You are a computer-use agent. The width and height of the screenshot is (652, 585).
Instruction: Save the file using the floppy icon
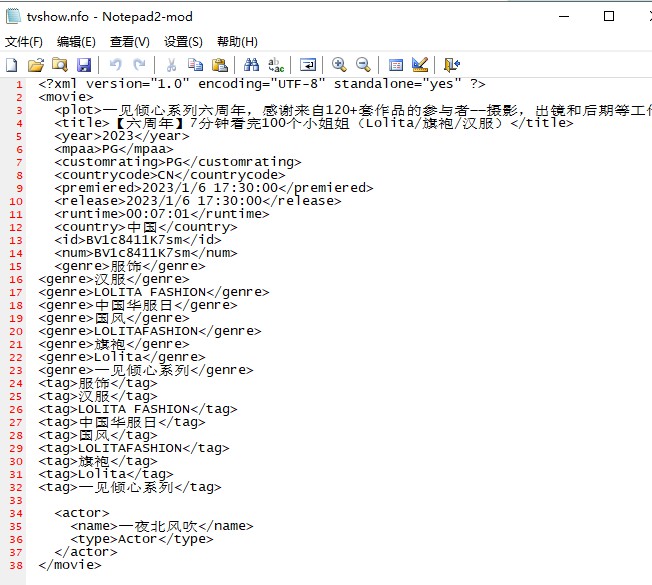click(x=84, y=65)
